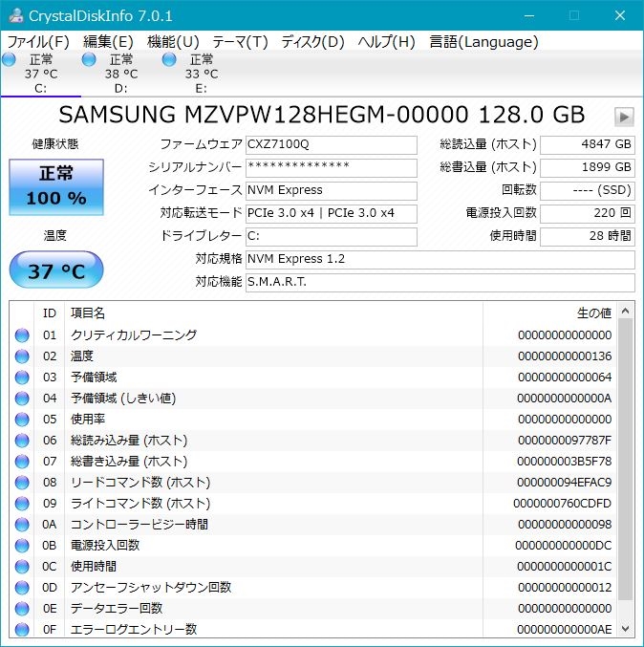644x647 pixels.
Task: Click the next disk arrow button
Action: tap(624, 117)
